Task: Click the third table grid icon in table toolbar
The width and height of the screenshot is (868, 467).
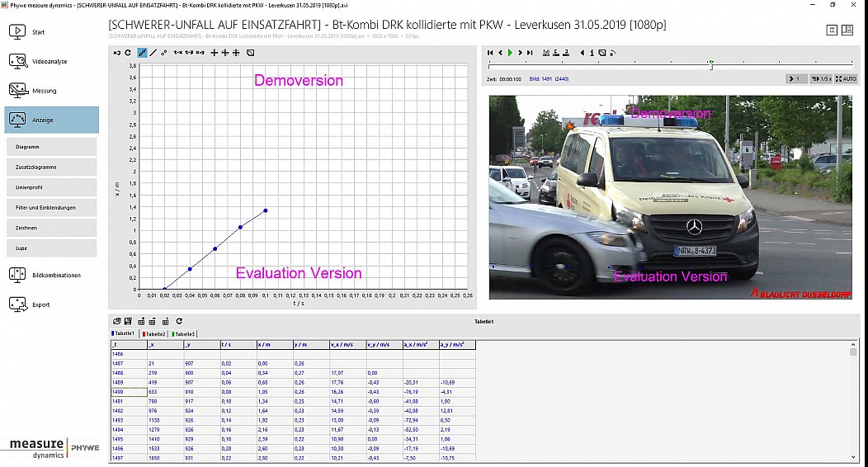Action: (x=166, y=321)
